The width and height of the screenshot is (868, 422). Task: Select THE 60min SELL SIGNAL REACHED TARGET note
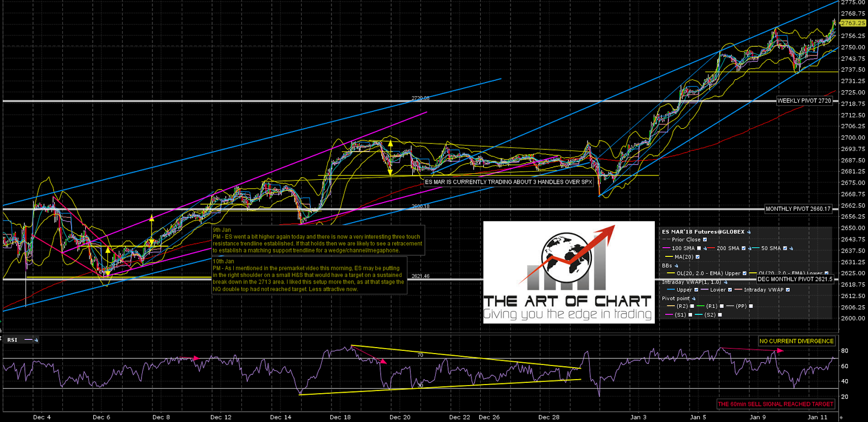click(776, 404)
